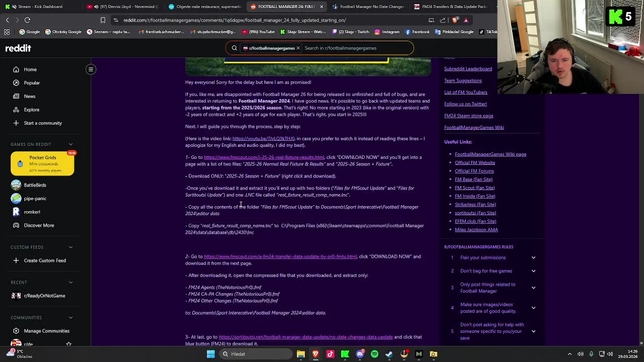Switch to the FM24 Transfers & Data Update tab
The width and height of the screenshot is (644, 362).
tap(451, 7)
